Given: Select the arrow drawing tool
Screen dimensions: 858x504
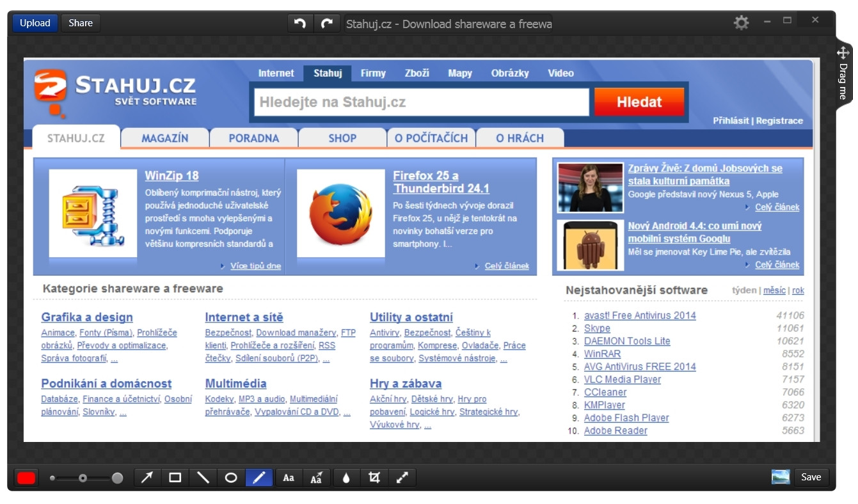Looking at the screenshot, I should 147,477.
